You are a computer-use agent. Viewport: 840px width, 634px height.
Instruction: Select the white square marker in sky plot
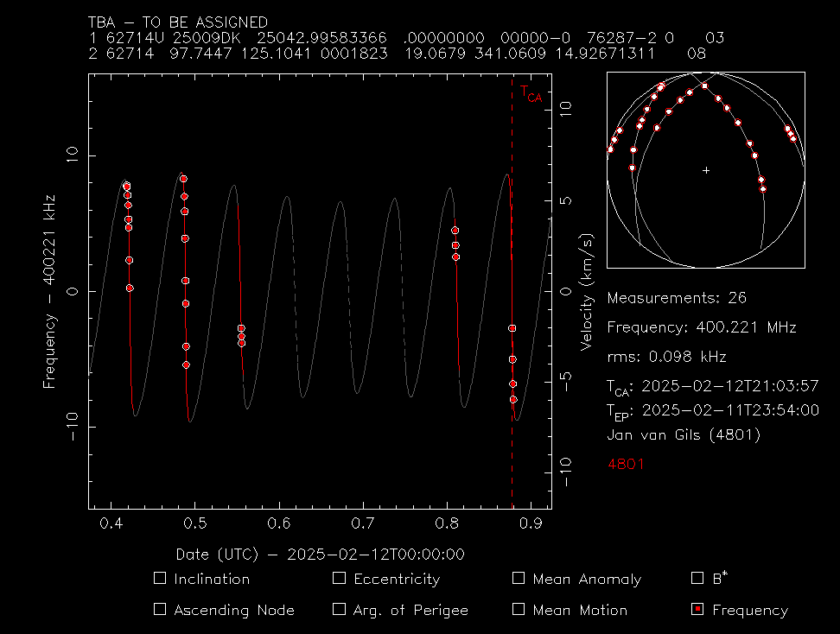click(x=705, y=86)
